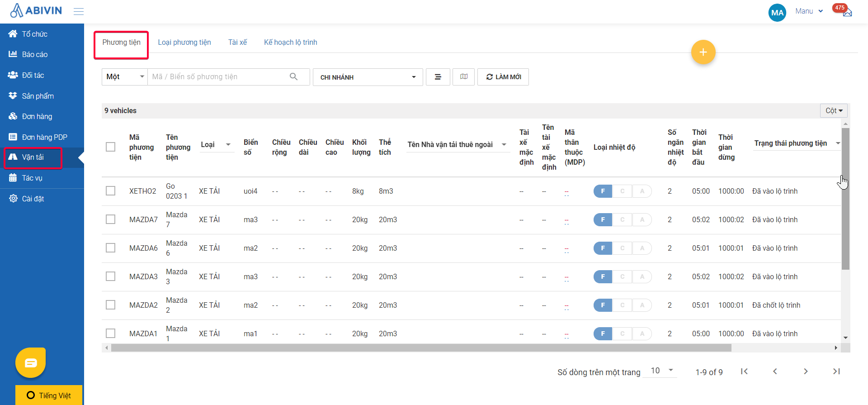The image size is (868, 405).
Task: Toggle C temperature type for MAZDA7
Action: [x=623, y=219]
